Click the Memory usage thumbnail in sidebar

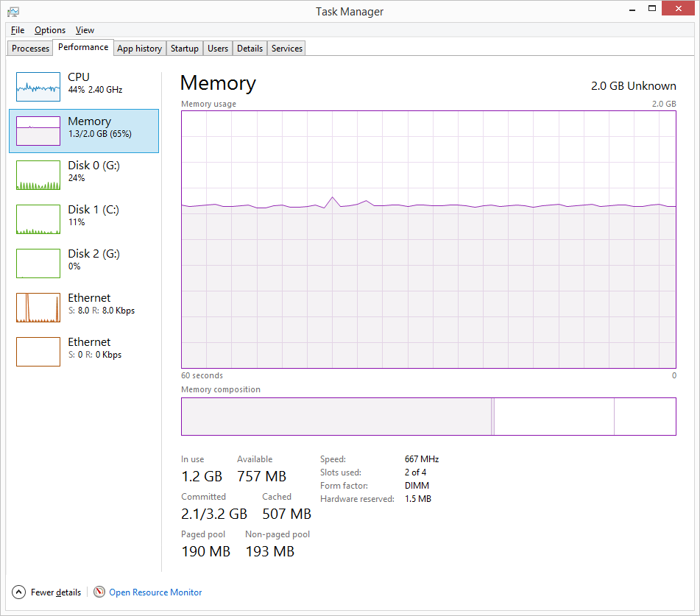pyautogui.click(x=38, y=131)
